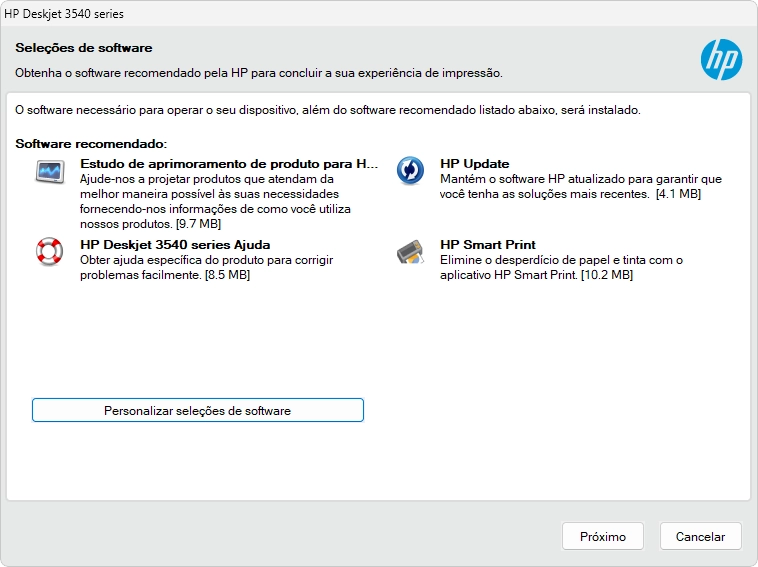
Task: Click the HP logo icon
Action: coord(721,59)
